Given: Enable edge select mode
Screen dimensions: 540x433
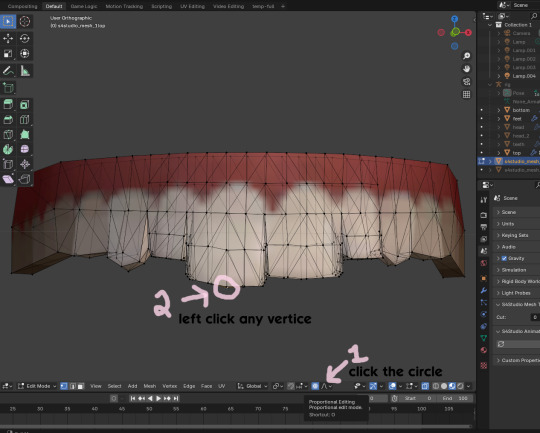Looking at the screenshot, I should tap(72, 386).
